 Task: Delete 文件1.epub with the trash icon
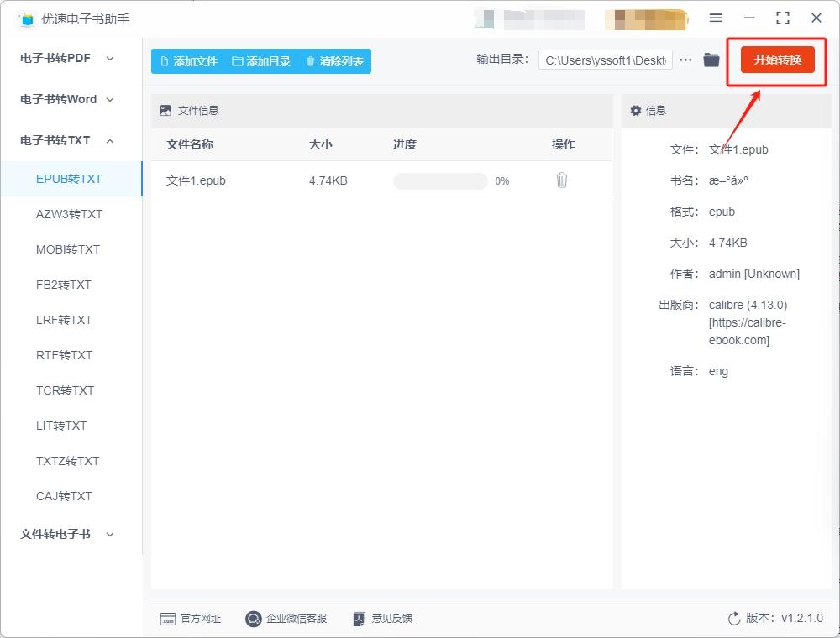coord(561,180)
